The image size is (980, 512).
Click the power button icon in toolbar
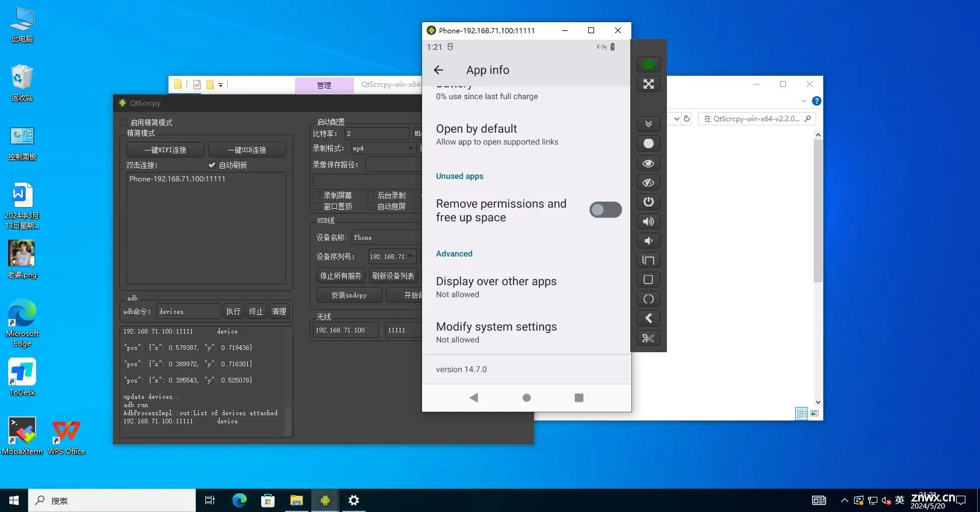[x=648, y=202]
